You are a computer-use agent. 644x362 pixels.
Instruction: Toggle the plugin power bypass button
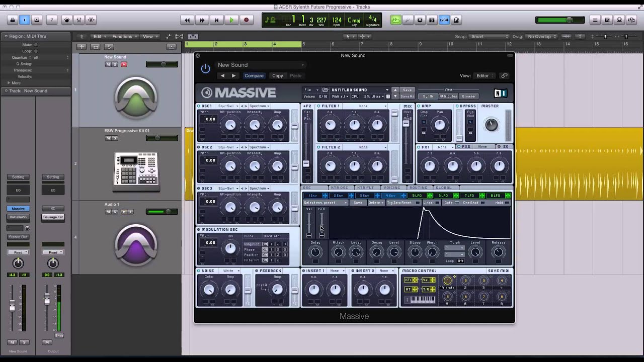[205, 68]
